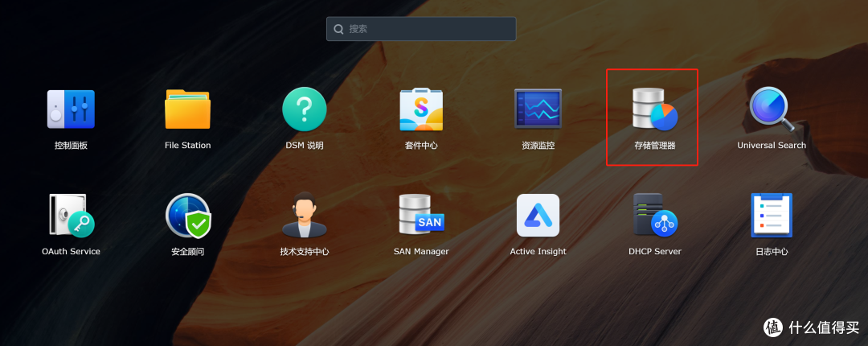Click the Universal Search text label

(772, 146)
